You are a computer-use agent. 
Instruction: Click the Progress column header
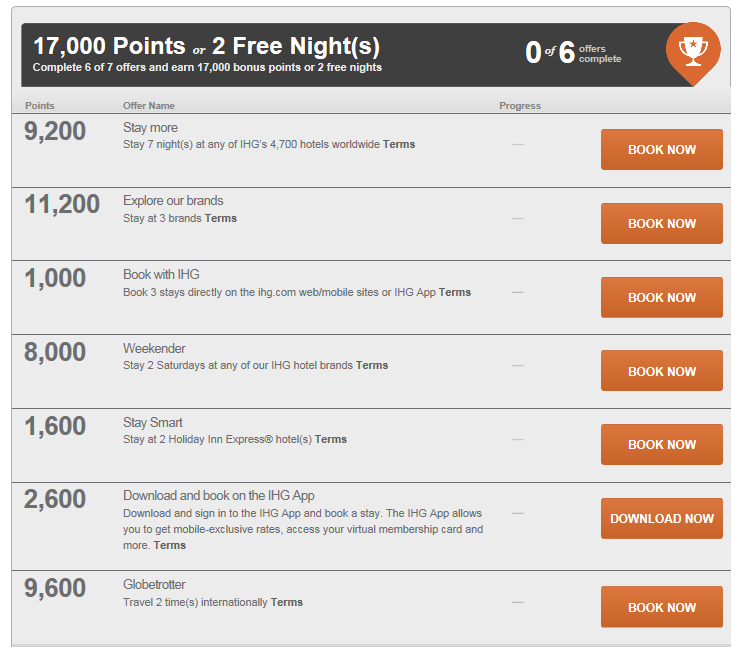tap(520, 105)
